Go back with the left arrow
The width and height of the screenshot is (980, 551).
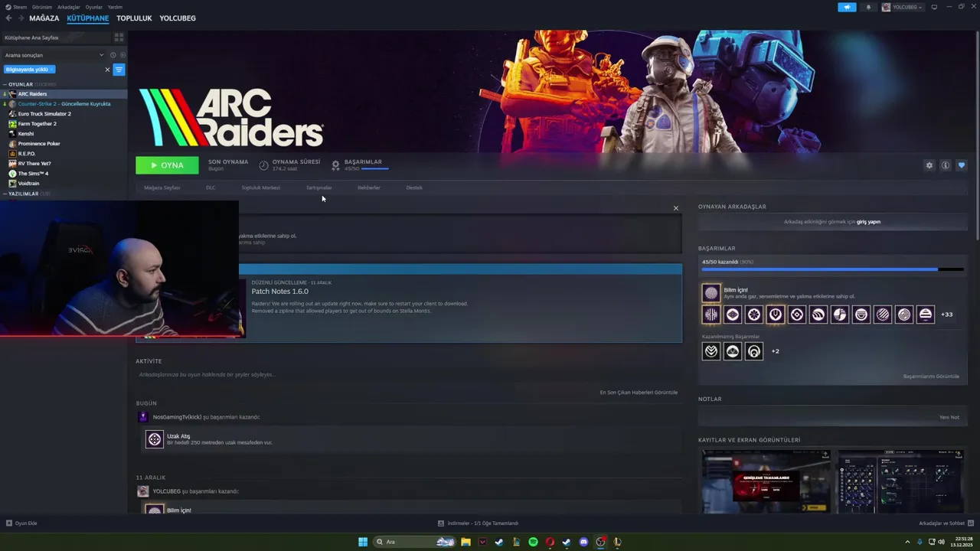click(9, 18)
